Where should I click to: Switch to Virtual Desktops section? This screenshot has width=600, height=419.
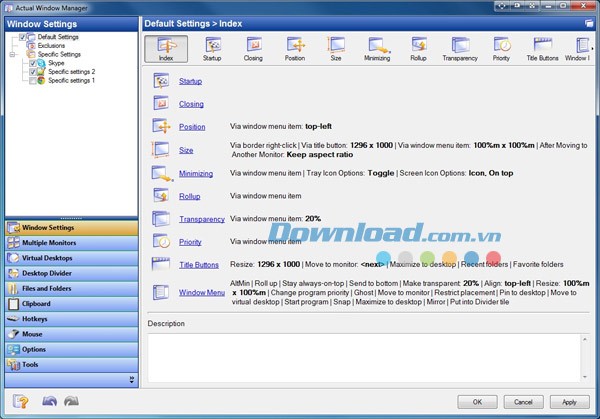click(x=72, y=258)
